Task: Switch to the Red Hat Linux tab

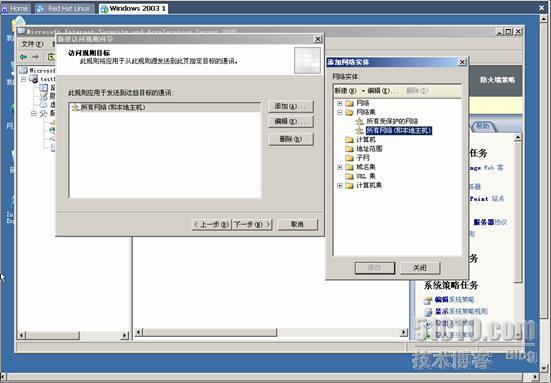Action: pyautogui.click(x=64, y=8)
